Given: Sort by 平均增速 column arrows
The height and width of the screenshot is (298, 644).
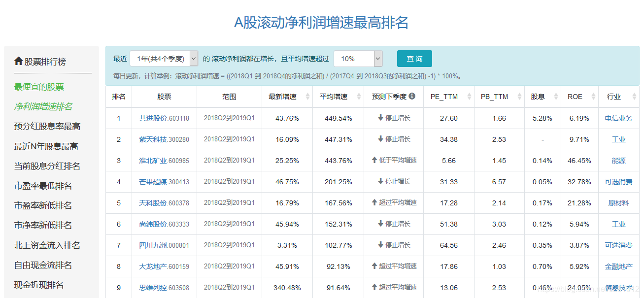Looking at the screenshot, I should coord(359,97).
